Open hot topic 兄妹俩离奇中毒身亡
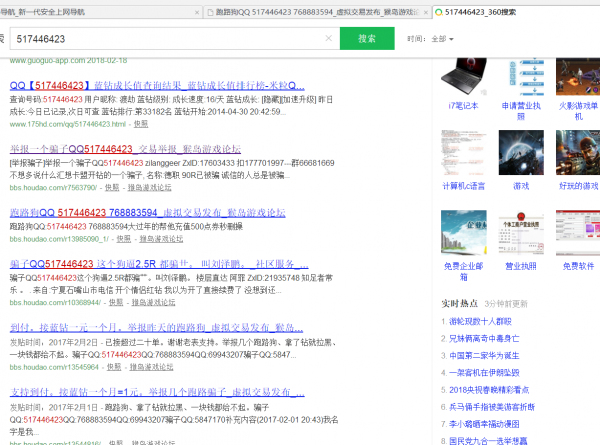Viewport: 600px width, 445px height. coord(484,339)
